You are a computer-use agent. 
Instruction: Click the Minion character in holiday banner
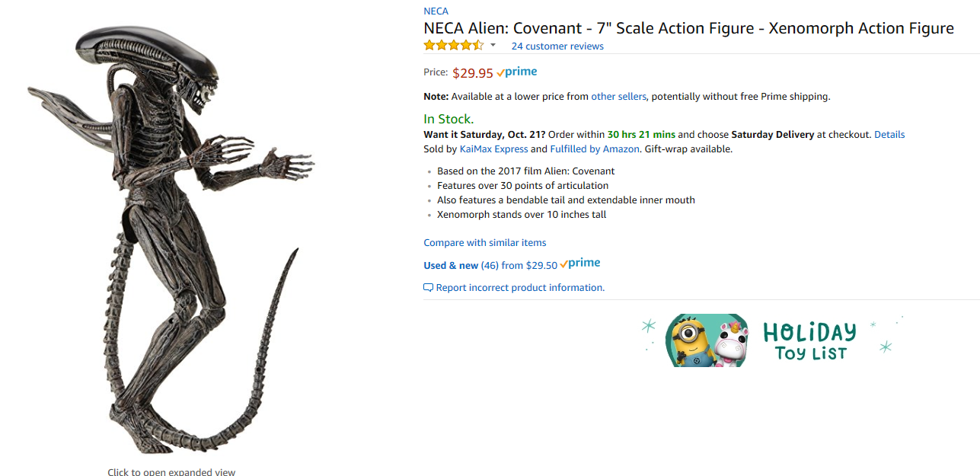click(690, 341)
